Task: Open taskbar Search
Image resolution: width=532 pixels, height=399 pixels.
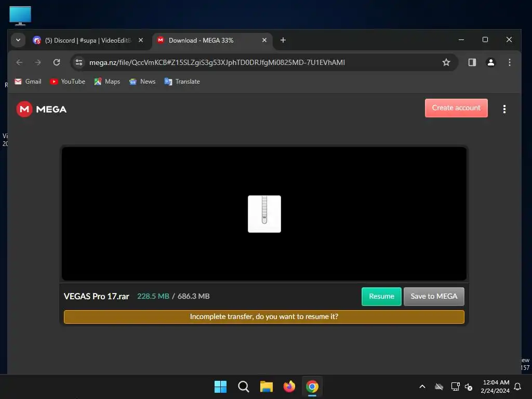Action: coord(244,387)
